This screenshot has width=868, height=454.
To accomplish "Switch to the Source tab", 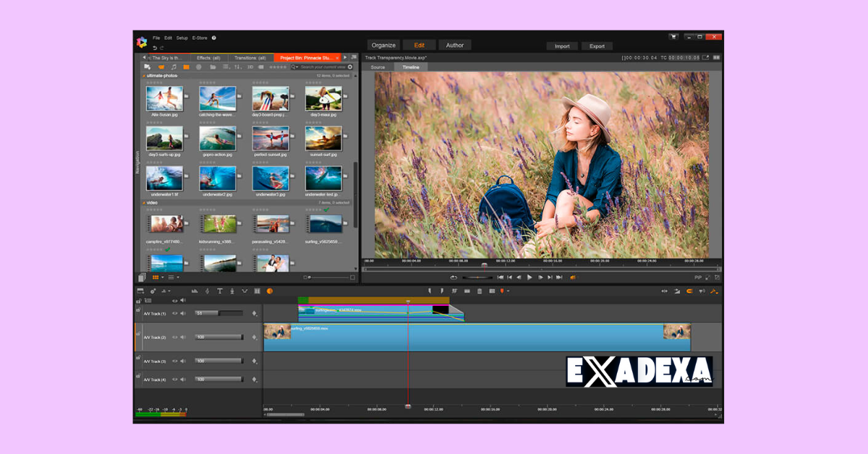I will click(x=378, y=67).
